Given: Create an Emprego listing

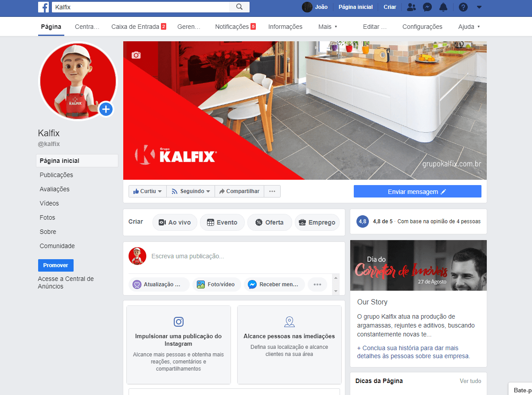Looking at the screenshot, I should coord(317,222).
